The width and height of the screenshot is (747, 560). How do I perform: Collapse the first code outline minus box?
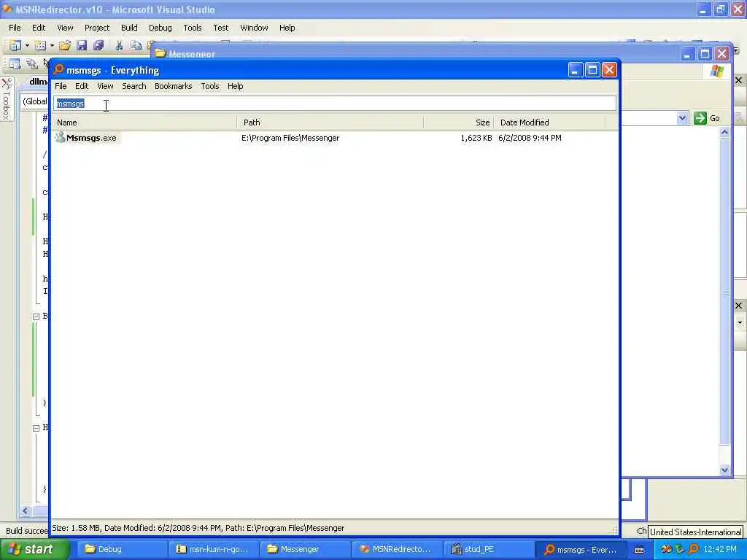36,316
